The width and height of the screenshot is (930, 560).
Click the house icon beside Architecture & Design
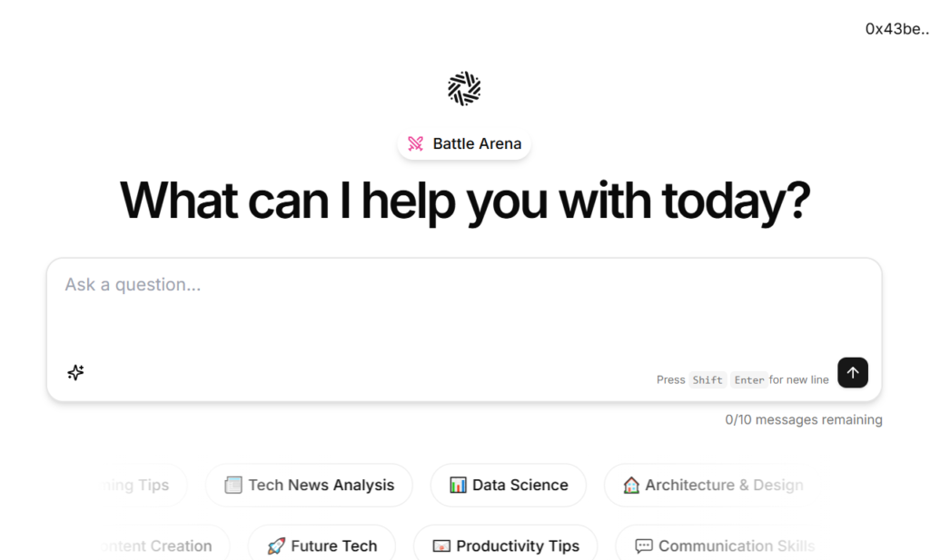(631, 486)
